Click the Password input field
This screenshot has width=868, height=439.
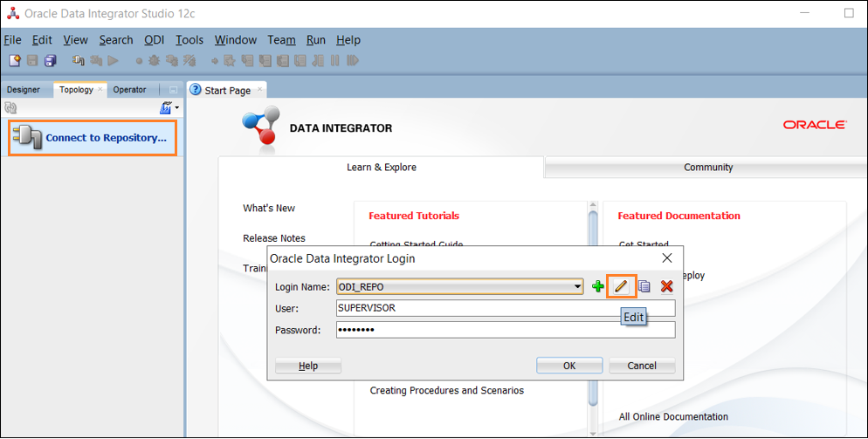point(506,330)
